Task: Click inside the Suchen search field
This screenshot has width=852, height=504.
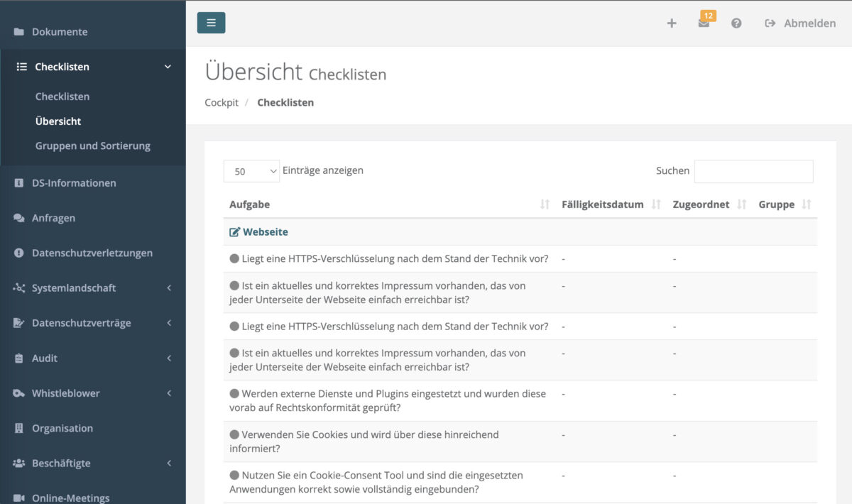Action: click(x=753, y=171)
